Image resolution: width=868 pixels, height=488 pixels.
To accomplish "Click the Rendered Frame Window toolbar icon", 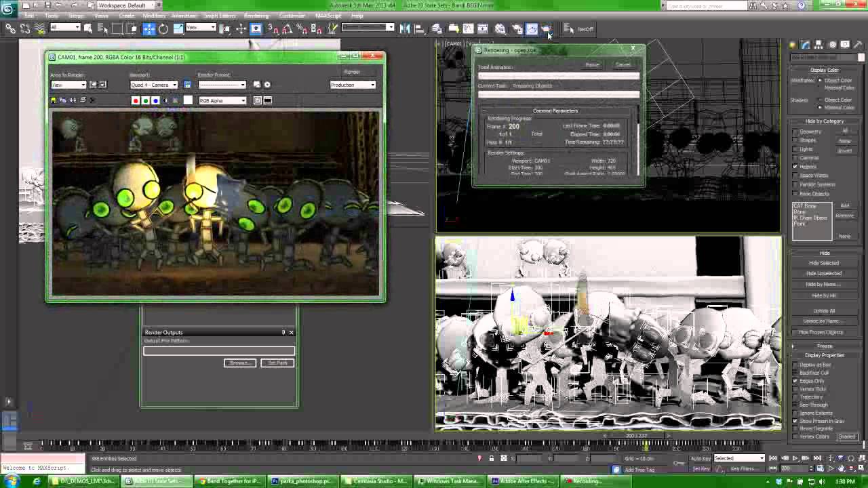I will [532, 28].
